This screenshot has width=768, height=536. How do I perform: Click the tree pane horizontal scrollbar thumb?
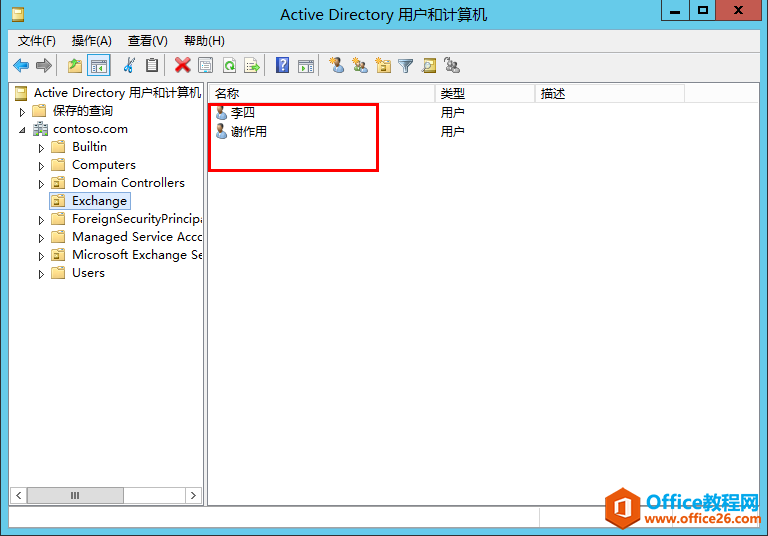coord(75,495)
